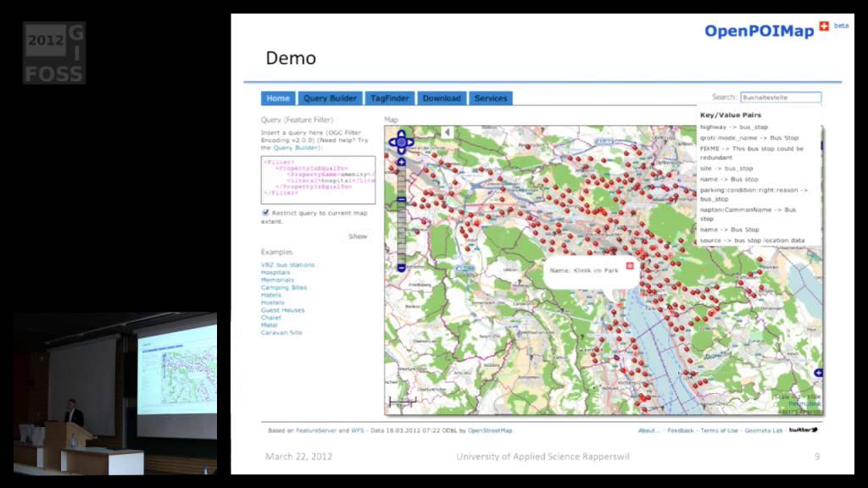This screenshot has height=488, width=868.
Task: Load the Camping Sites example
Action: (x=284, y=288)
